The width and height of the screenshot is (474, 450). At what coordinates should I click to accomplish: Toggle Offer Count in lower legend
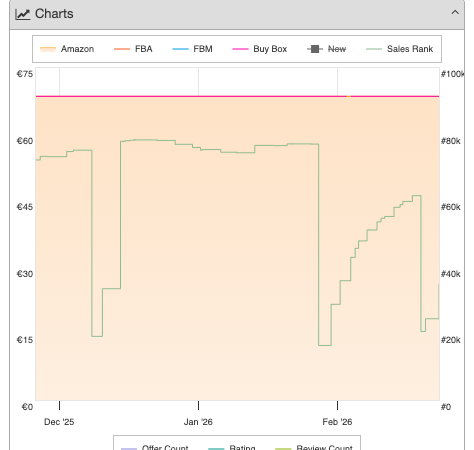coord(154,447)
